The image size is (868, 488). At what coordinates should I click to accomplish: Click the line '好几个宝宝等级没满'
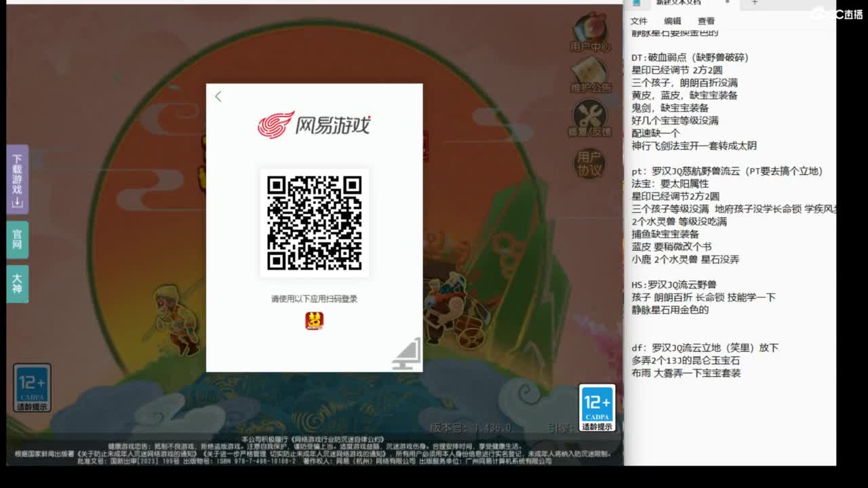click(x=675, y=121)
